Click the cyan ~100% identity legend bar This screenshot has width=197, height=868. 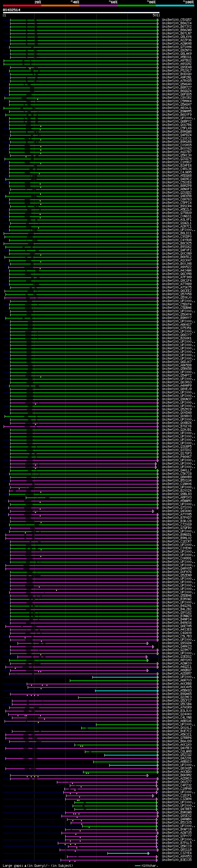tap(175, 6)
